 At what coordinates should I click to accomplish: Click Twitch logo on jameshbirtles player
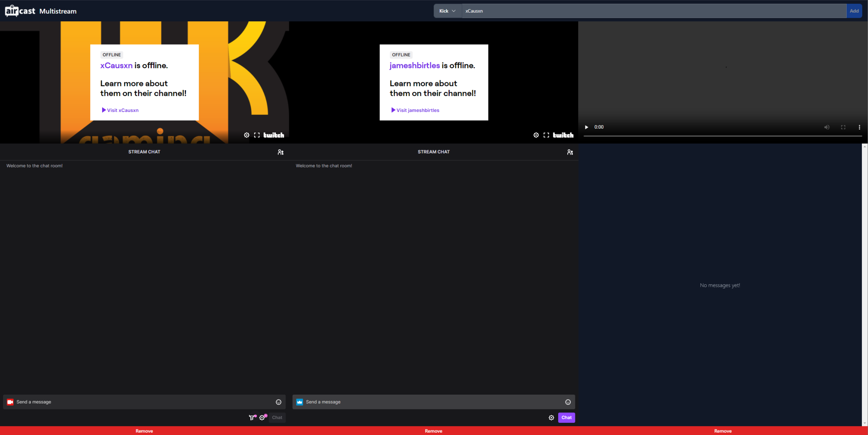[563, 135]
